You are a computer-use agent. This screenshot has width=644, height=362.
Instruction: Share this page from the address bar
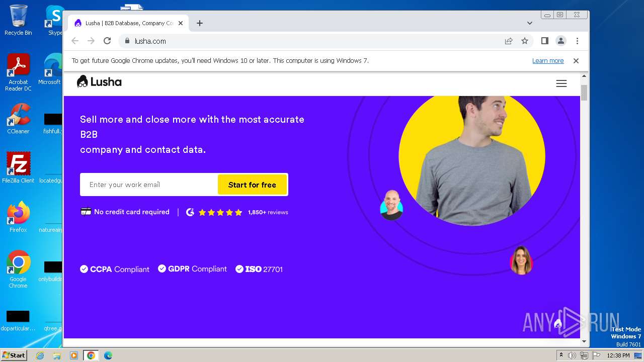[x=509, y=41]
